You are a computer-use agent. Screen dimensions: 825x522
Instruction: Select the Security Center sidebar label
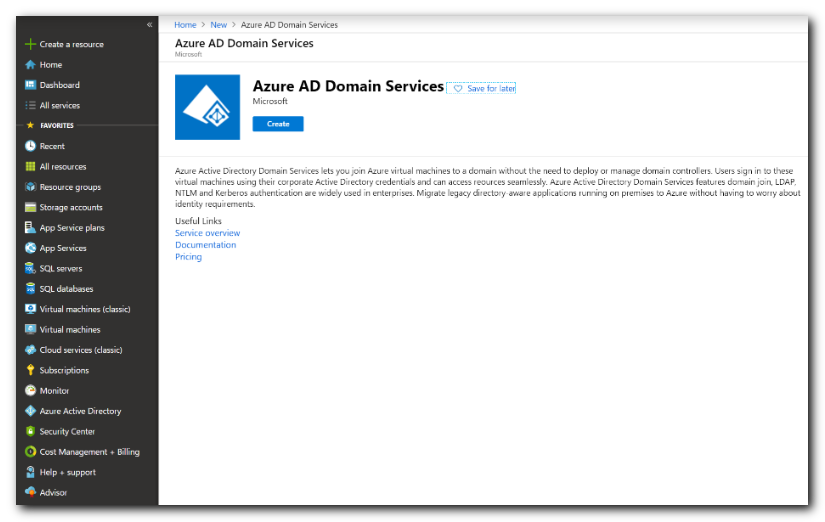pyautogui.click(x=67, y=431)
